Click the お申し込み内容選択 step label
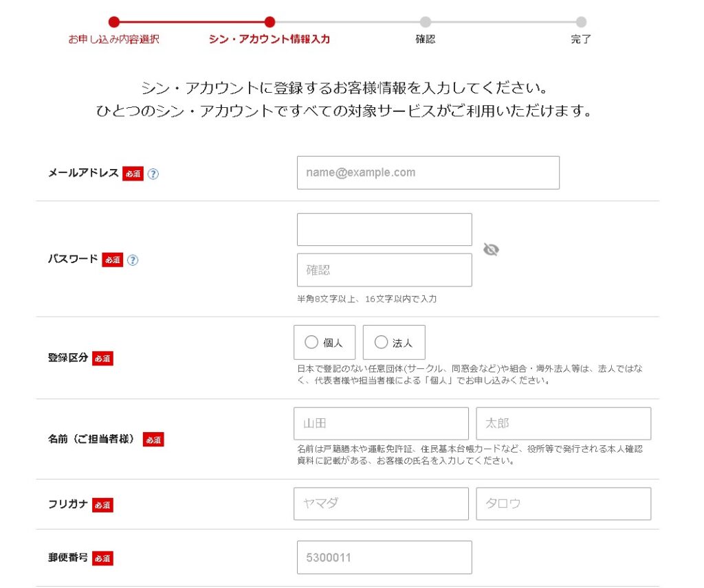Screen dimensions: 704x588 113,39
